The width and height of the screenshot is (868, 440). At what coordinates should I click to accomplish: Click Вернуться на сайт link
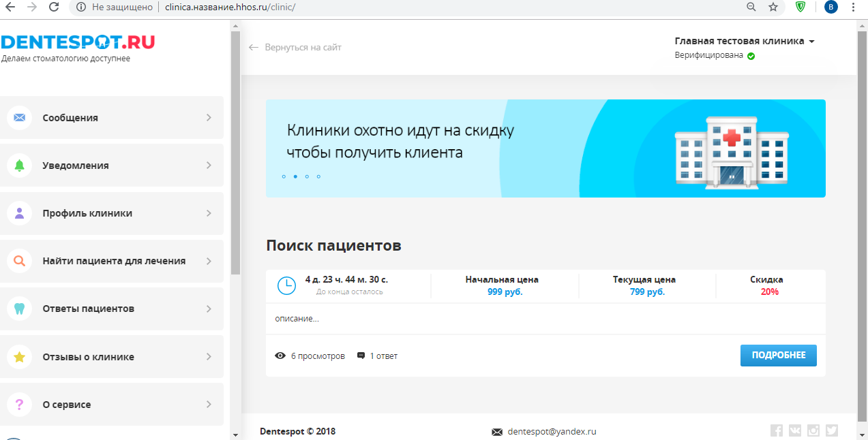pyautogui.click(x=295, y=48)
